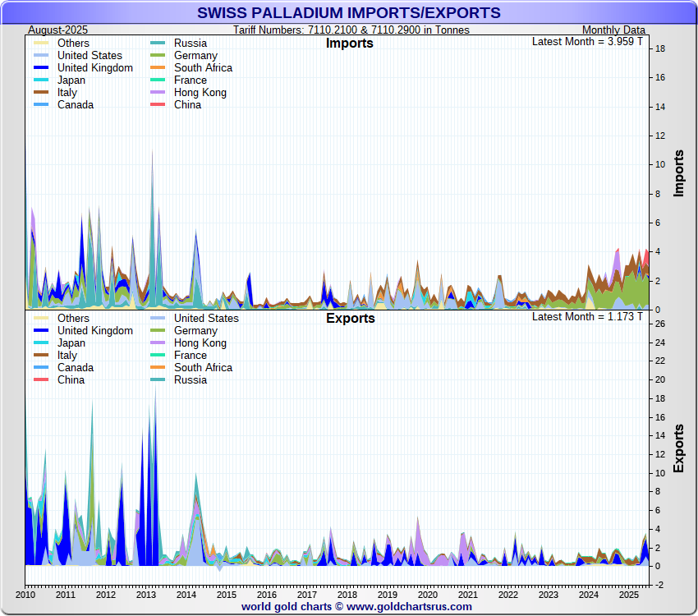698x616 pixels.
Task: Select the Japan label in Exports legend
Action: [71, 343]
